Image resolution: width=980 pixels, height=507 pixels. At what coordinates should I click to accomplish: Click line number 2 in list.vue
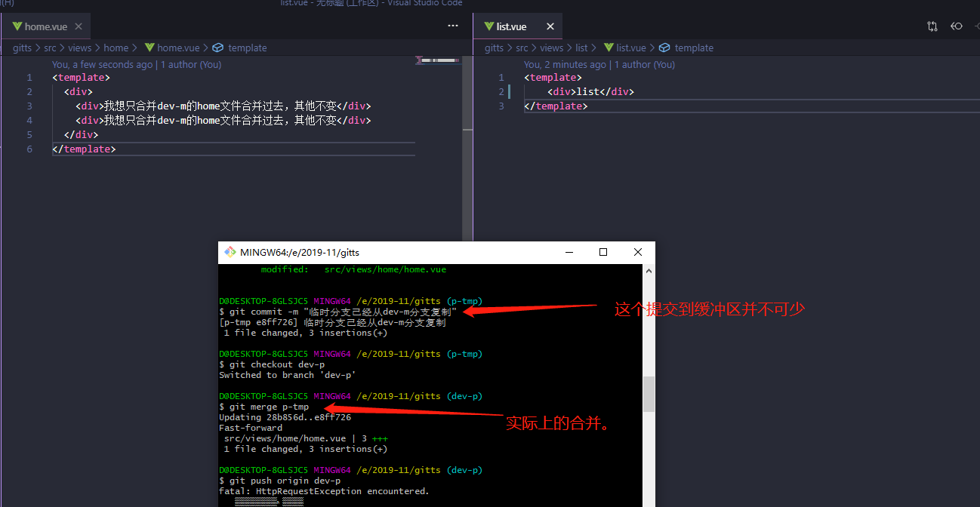501,91
